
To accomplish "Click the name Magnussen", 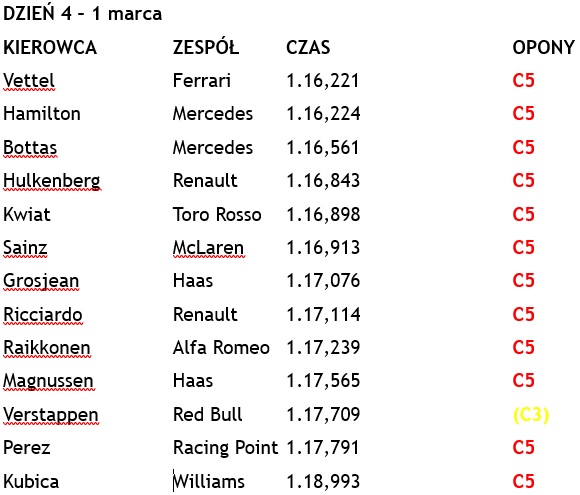I will pos(48,381).
